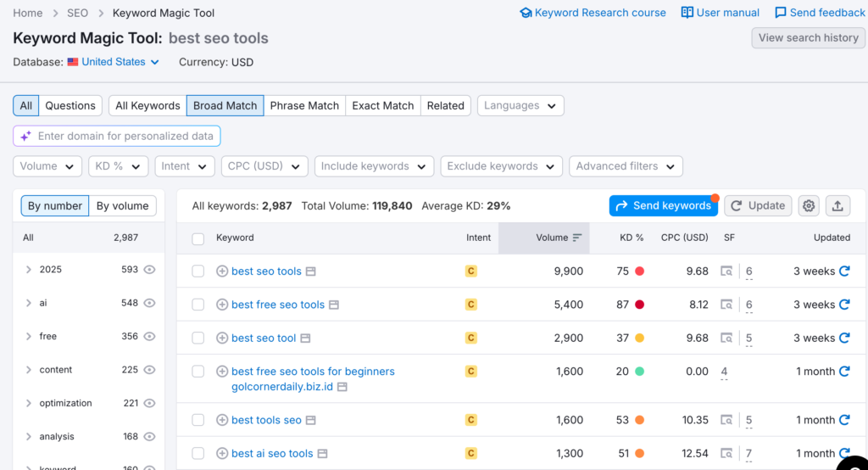Open the Keyword Research course link
This screenshot has width=868, height=470.
pyautogui.click(x=593, y=13)
